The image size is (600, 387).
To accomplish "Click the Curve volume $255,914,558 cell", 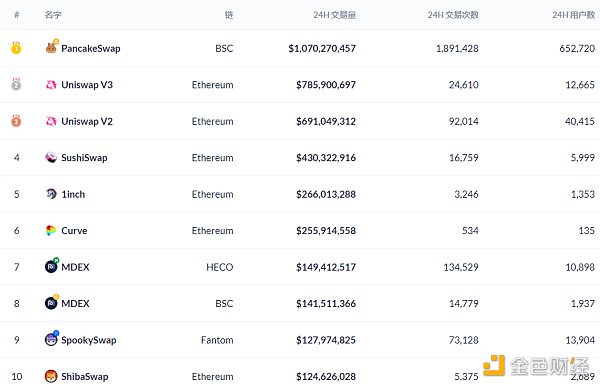I will click(x=326, y=231).
